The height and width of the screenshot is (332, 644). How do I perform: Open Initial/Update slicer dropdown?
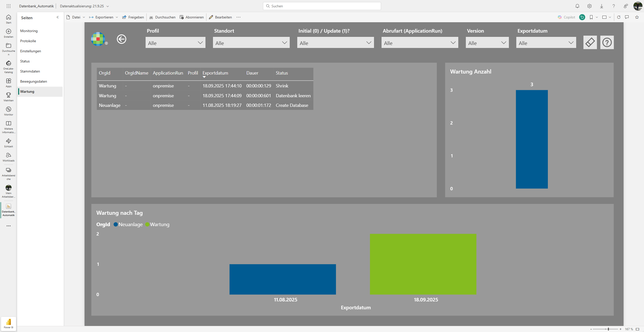pyautogui.click(x=335, y=43)
